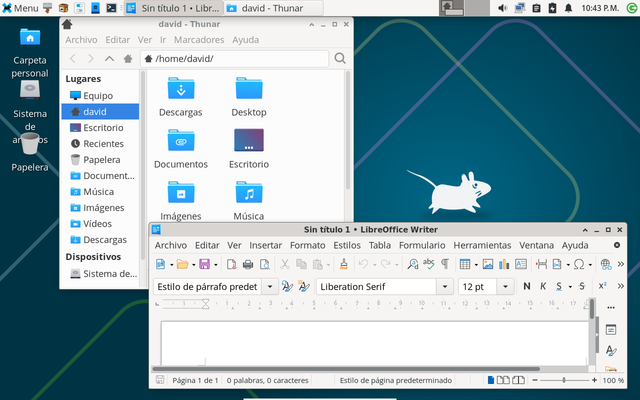Click the Print icon in Writer toolbar
Screen dimensions: 640x400
[248, 264]
